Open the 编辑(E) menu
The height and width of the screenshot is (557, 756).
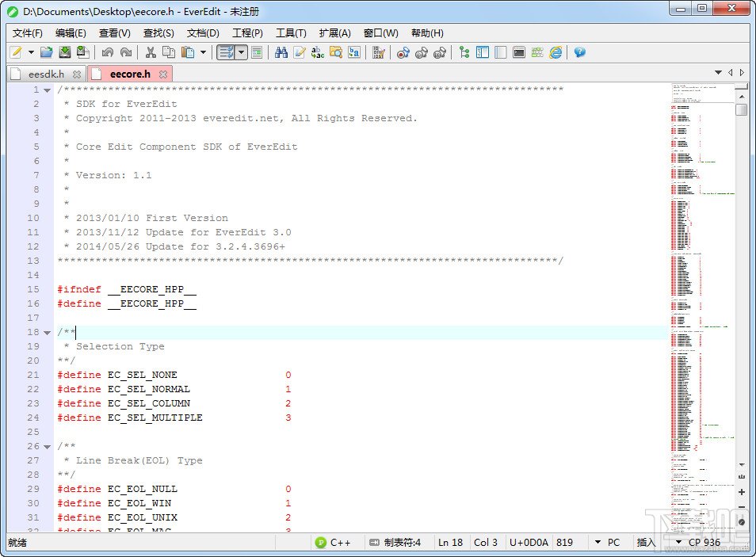click(71, 32)
